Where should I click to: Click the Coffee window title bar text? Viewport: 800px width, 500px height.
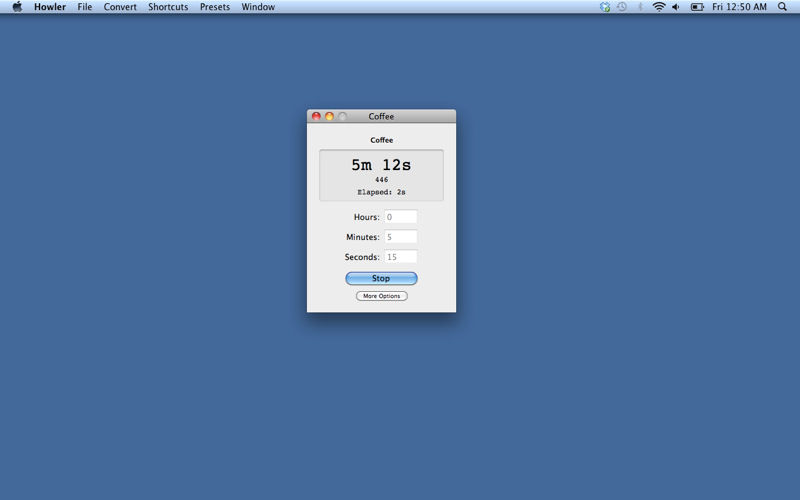[x=381, y=116]
